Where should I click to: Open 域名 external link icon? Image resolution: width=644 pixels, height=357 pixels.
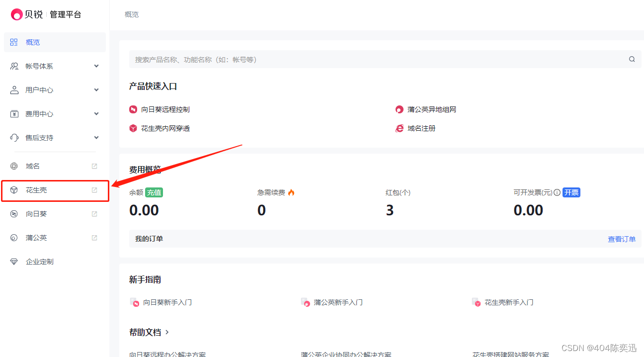tap(94, 166)
